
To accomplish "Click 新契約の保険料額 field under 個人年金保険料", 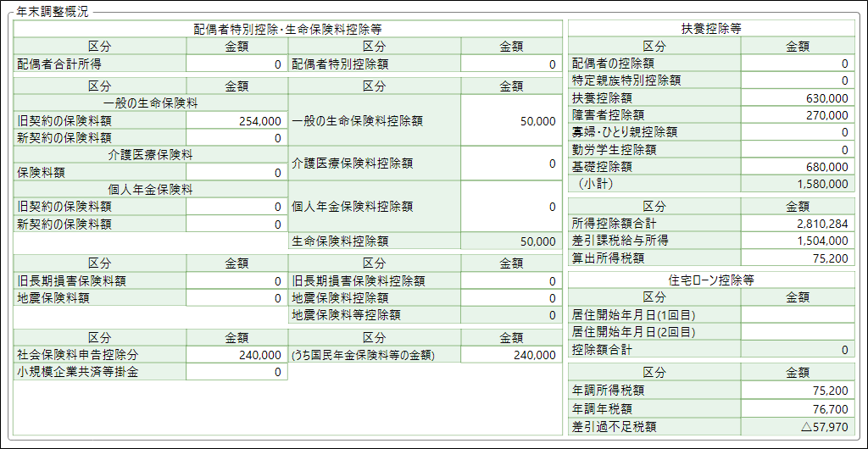I will click(236, 224).
